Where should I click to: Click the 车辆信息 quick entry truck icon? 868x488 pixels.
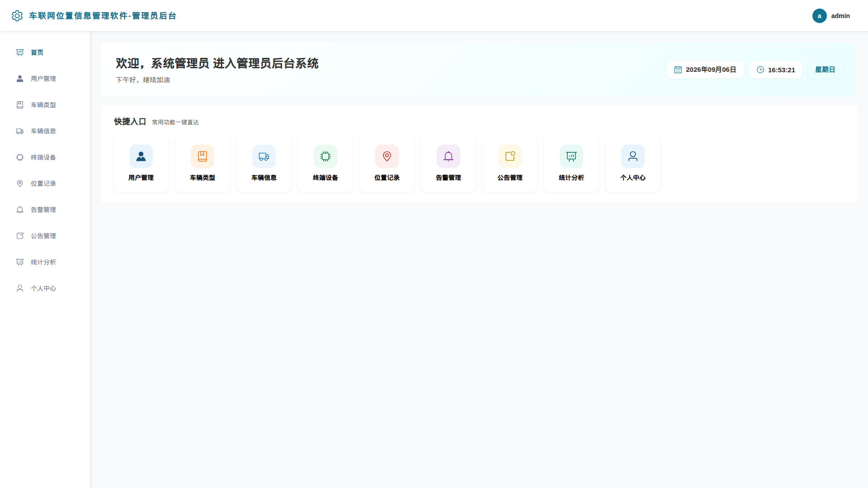coord(264,156)
